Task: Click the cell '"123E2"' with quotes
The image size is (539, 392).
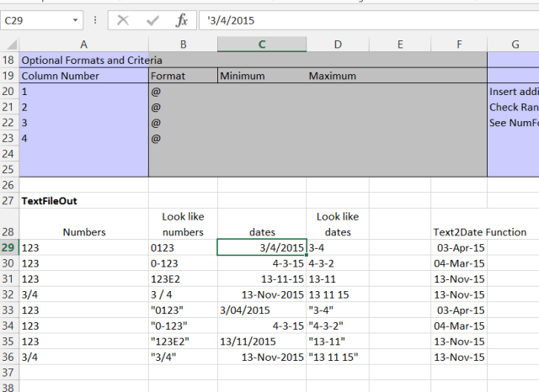Action: pyautogui.click(x=184, y=342)
